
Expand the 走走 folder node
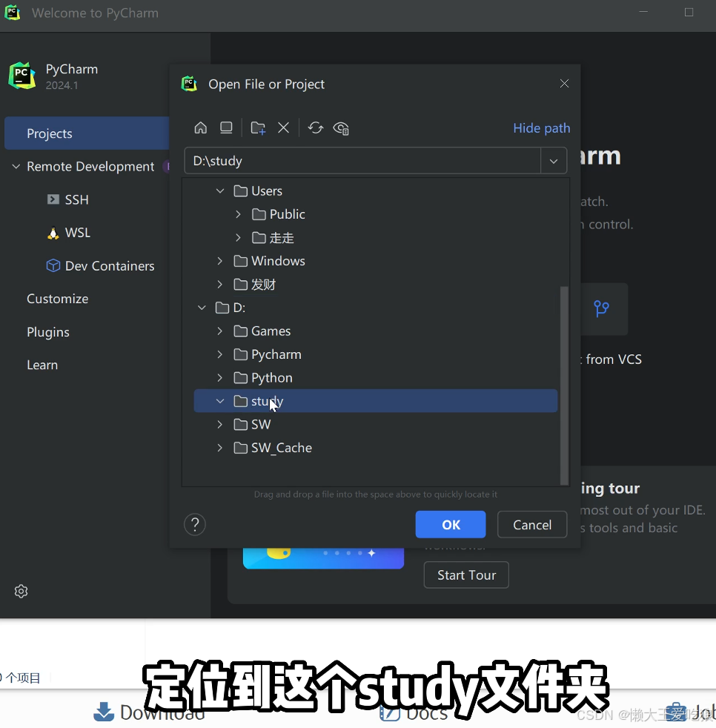(x=238, y=238)
